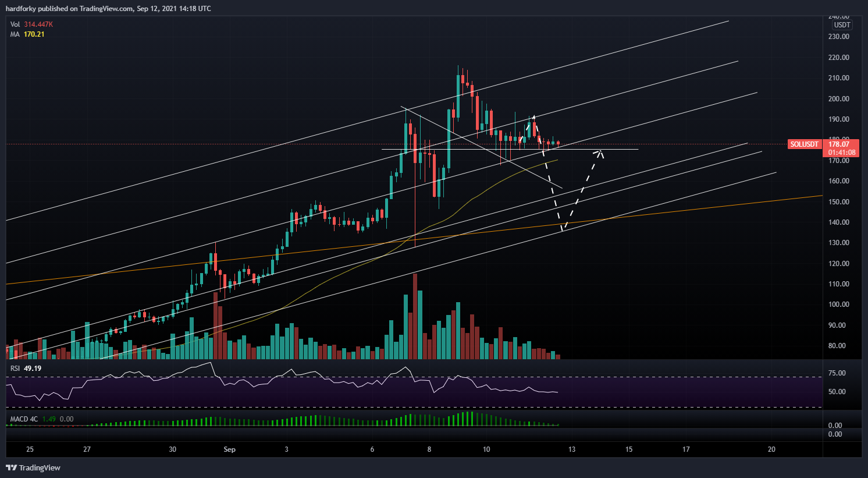Click the 120.00 price axis label
The image size is (868, 478).
[838, 264]
